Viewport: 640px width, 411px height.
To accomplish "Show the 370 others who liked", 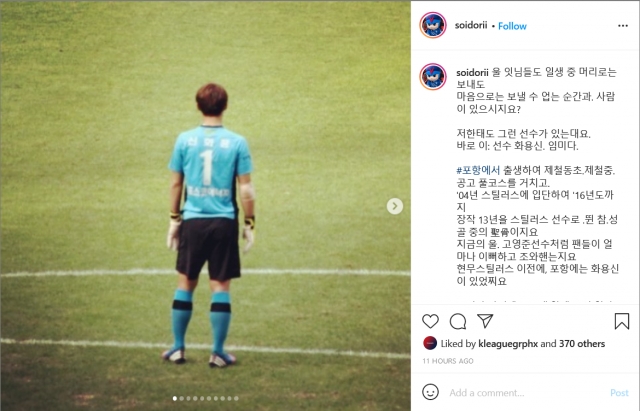I will [582, 344].
